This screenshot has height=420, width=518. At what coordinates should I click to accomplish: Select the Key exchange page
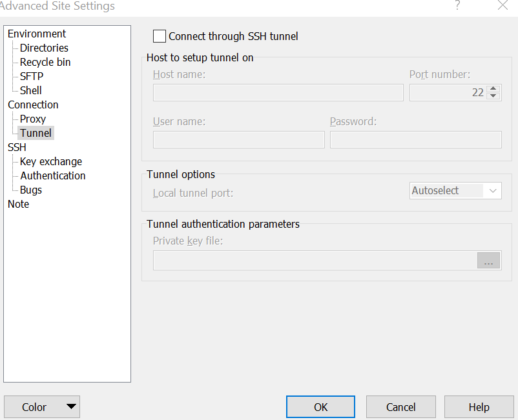[51, 161]
